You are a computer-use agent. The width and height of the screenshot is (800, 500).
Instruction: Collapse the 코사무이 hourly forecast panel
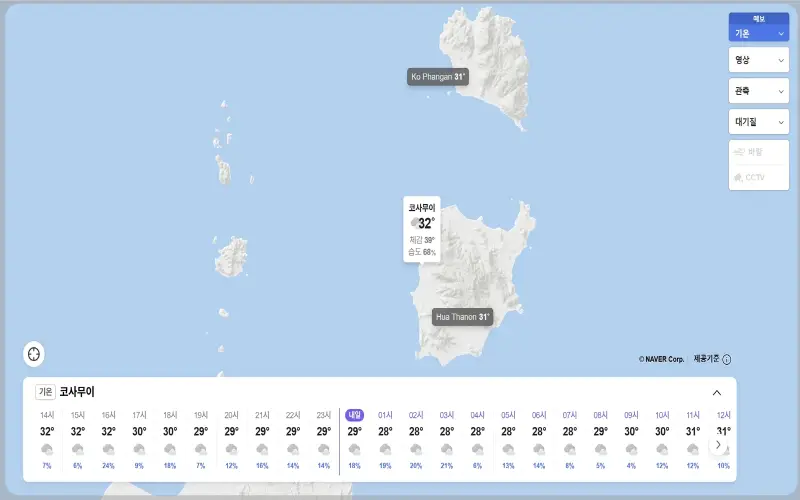717,392
